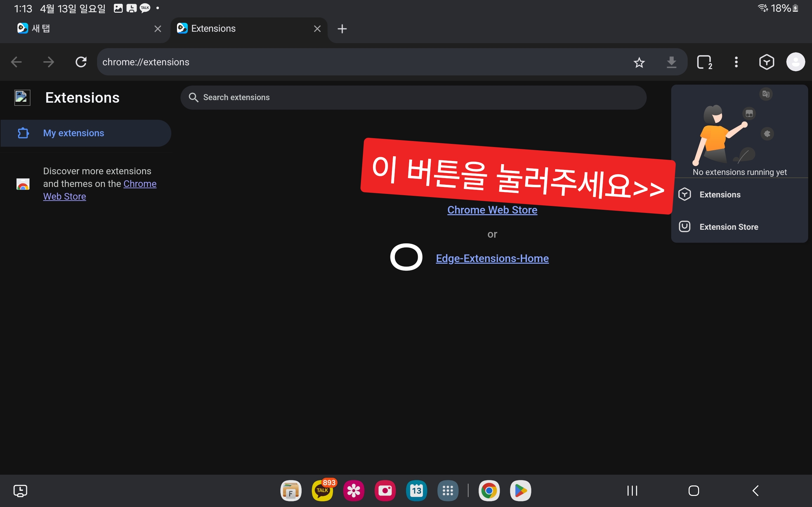812x507 pixels.
Task: Choose Extensions in popup panel
Action: [720, 195]
